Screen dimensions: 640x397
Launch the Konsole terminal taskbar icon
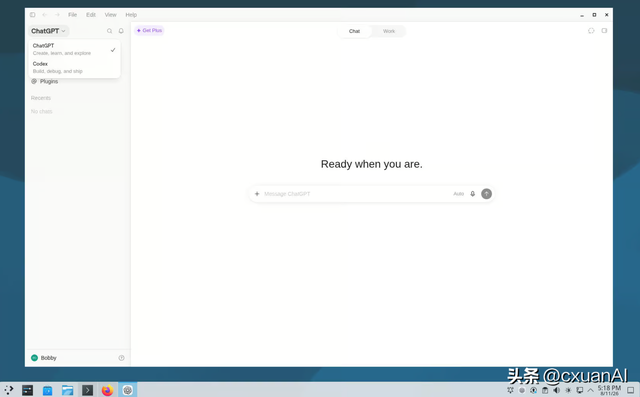[87, 390]
